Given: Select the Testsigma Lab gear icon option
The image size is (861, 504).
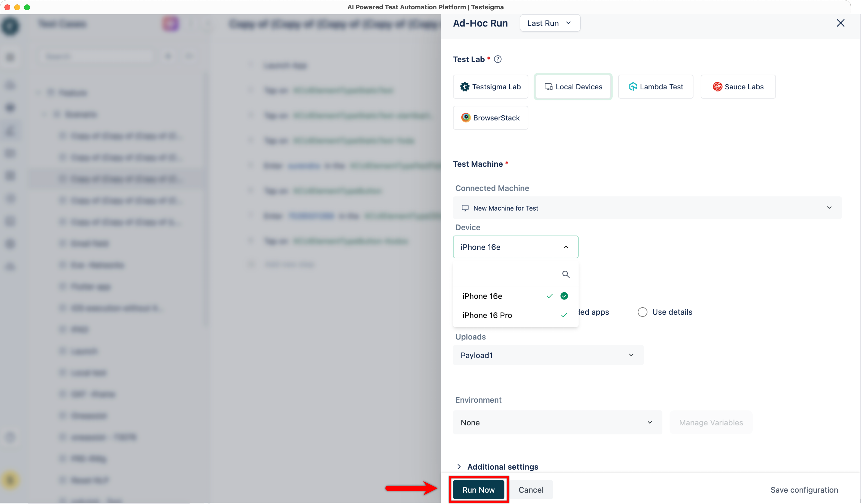Looking at the screenshot, I should [490, 87].
